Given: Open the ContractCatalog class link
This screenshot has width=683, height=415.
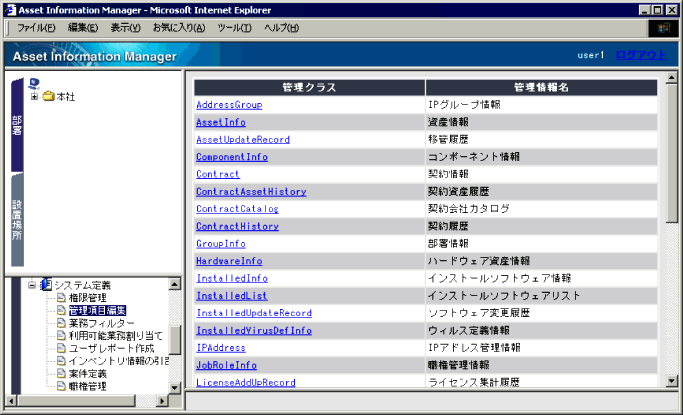Looking at the screenshot, I should coord(237,209).
